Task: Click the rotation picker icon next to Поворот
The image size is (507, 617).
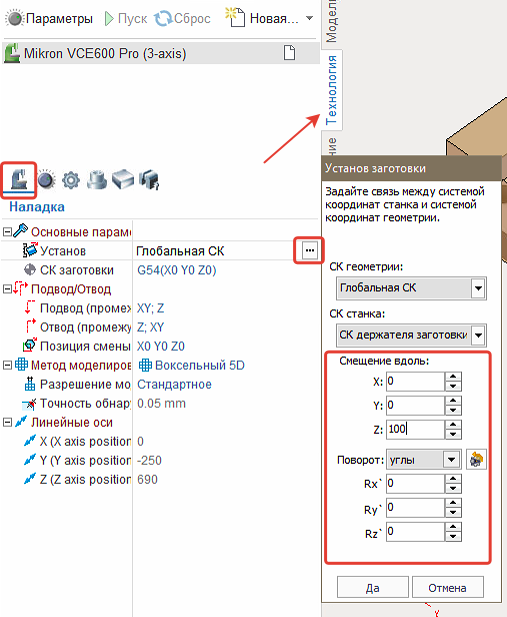Action: pyautogui.click(x=476, y=459)
